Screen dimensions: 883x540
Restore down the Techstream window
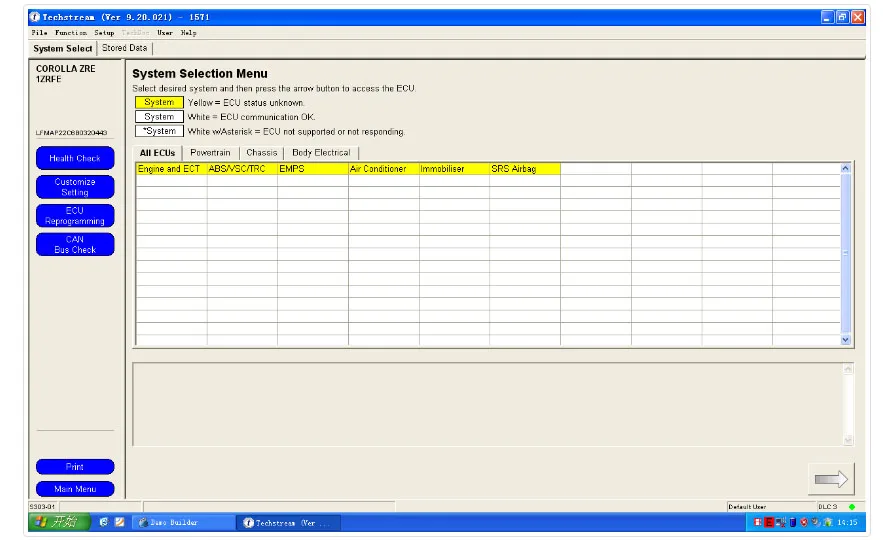[842, 17]
